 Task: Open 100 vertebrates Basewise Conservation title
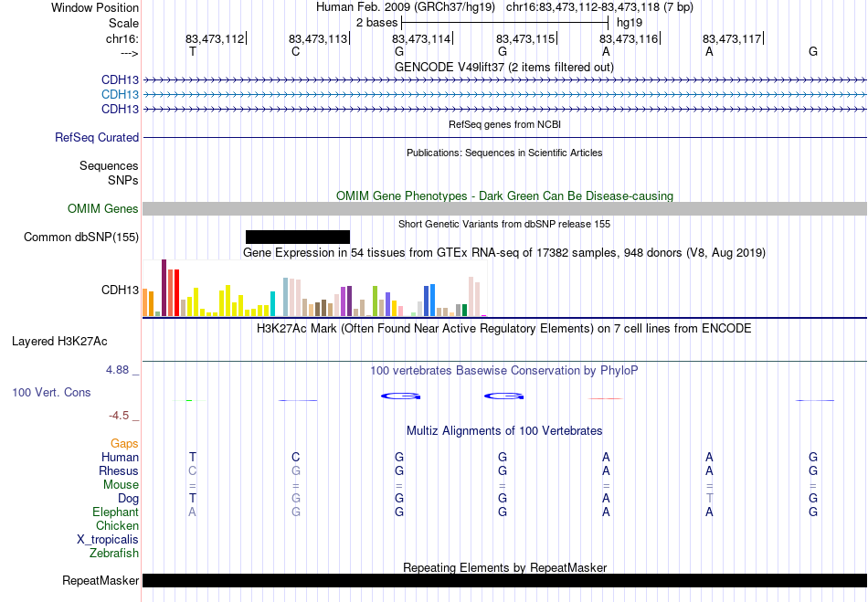pos(504,371)
